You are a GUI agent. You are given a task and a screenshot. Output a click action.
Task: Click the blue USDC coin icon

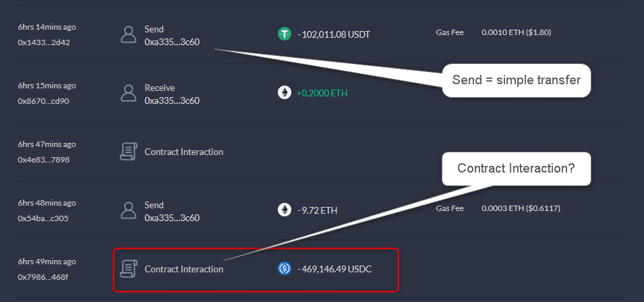pyautogui.click(x=285, y=269)
